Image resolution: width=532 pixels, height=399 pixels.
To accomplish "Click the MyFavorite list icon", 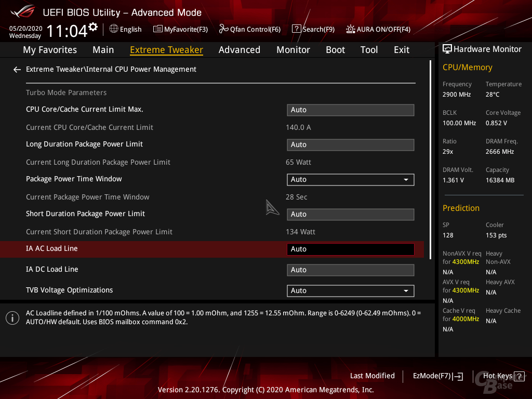I will point(158,29).
